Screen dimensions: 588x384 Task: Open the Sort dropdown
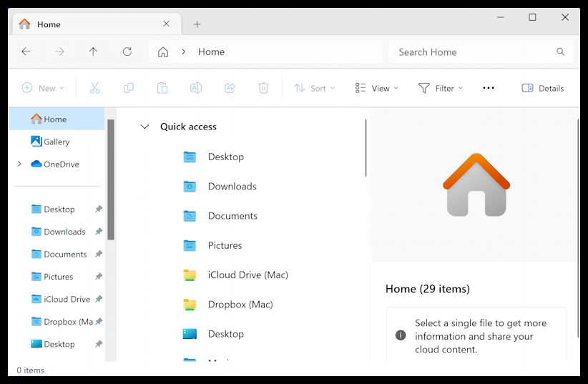tap(314, 88)
